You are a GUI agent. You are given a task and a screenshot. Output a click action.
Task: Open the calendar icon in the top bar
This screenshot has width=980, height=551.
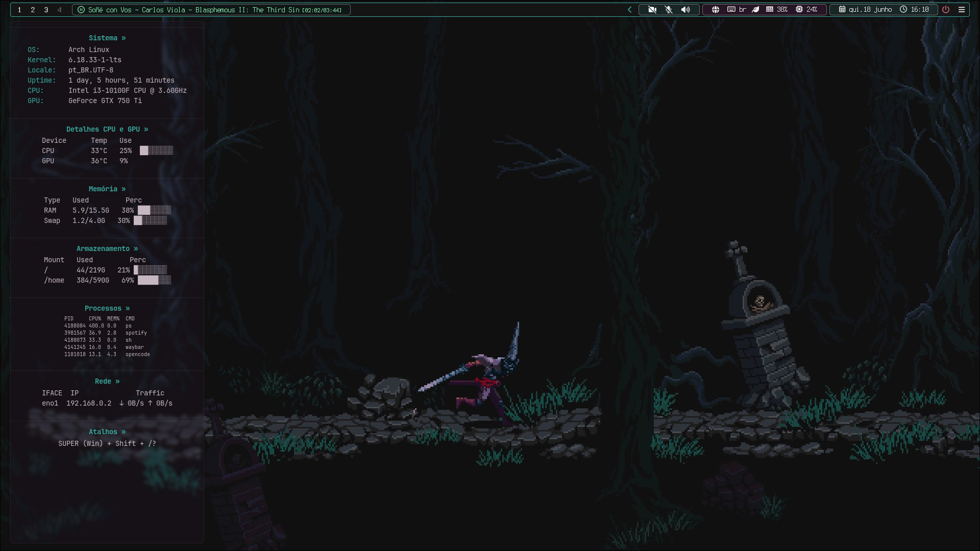click(x=842, y=10)
